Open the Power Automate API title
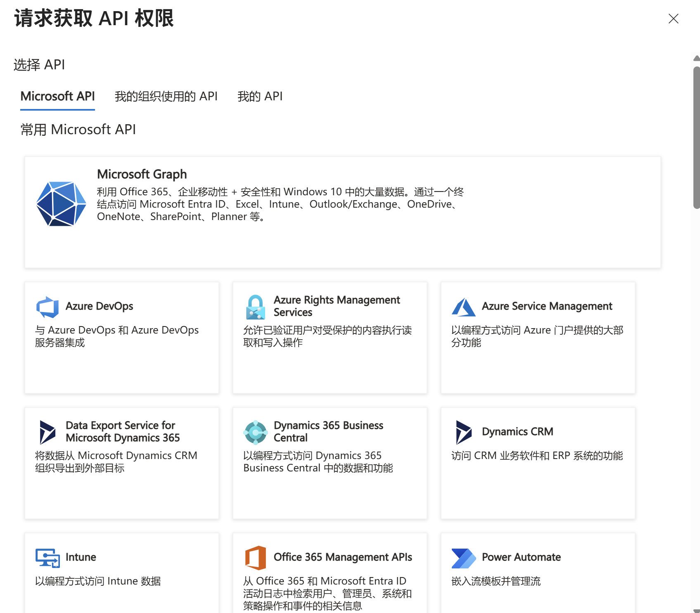Image resolution: width=700 pixels, height=613 pixels. coord(521,557)
